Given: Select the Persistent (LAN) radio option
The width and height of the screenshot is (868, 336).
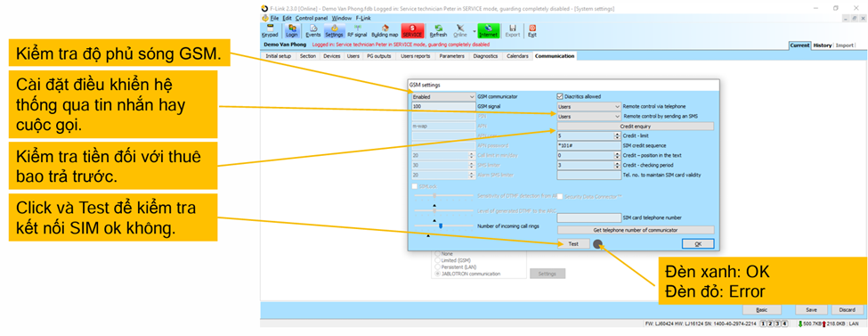Looking at the screenshot, I should [x=438, y=266].
